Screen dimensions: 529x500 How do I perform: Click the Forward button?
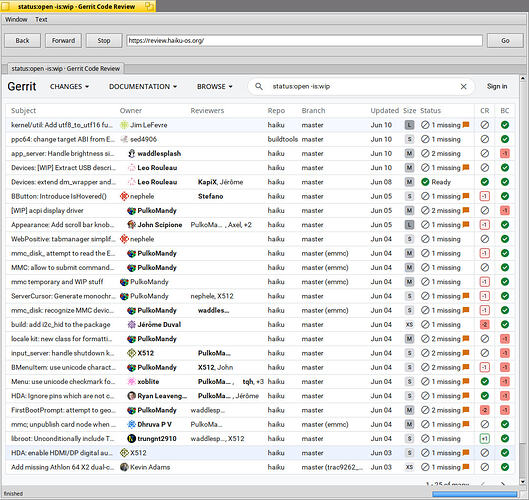63,40
